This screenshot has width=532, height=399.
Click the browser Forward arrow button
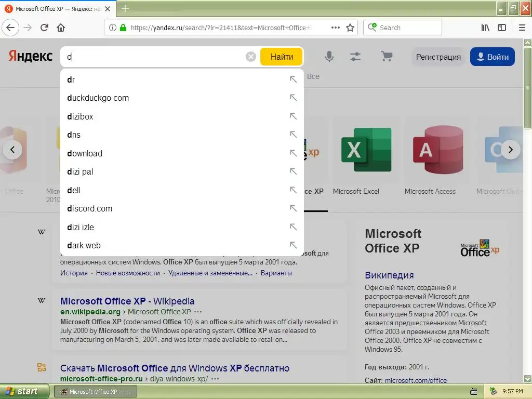28,28
